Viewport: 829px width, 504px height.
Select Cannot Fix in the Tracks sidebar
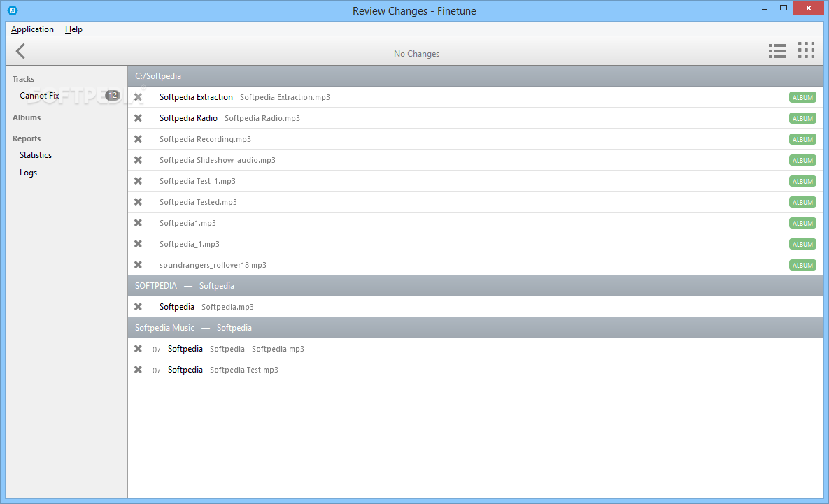point(39,96)
